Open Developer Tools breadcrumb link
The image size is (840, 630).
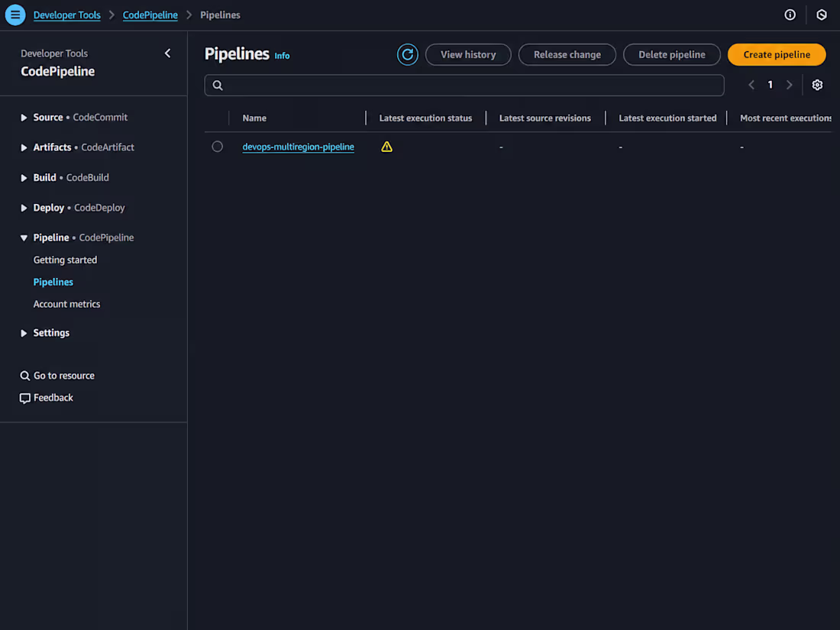coord(67,15)
